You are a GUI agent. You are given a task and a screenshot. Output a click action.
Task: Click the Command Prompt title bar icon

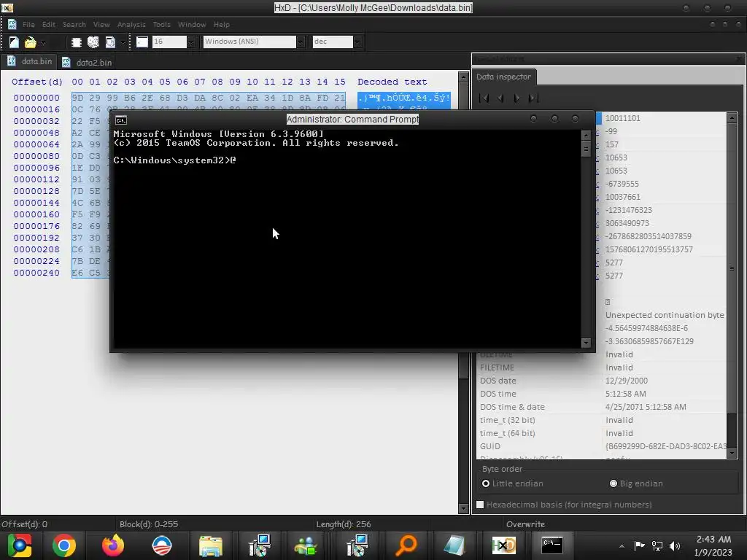tap(121, 120)
